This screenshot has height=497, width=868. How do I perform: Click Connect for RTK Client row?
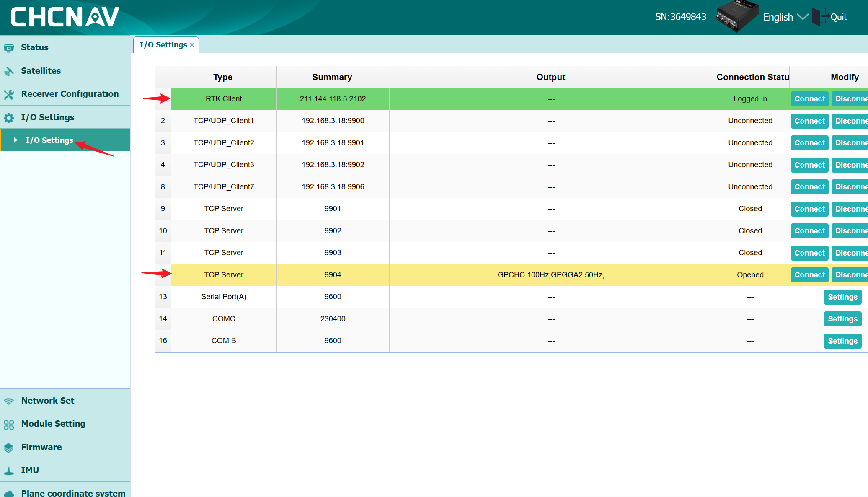[x=809, y=99]
